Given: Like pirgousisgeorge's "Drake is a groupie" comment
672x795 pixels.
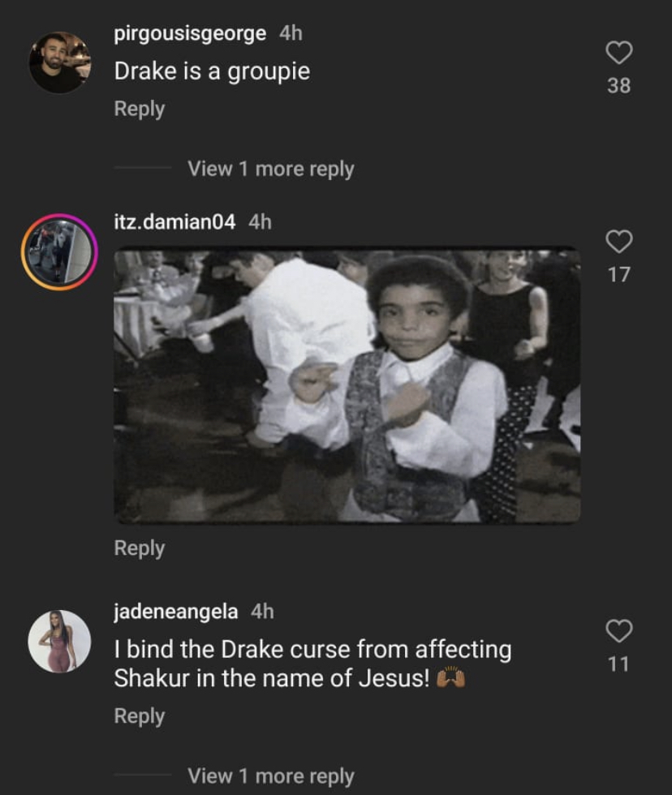Looking at the screenshot, I should (618, 54).
